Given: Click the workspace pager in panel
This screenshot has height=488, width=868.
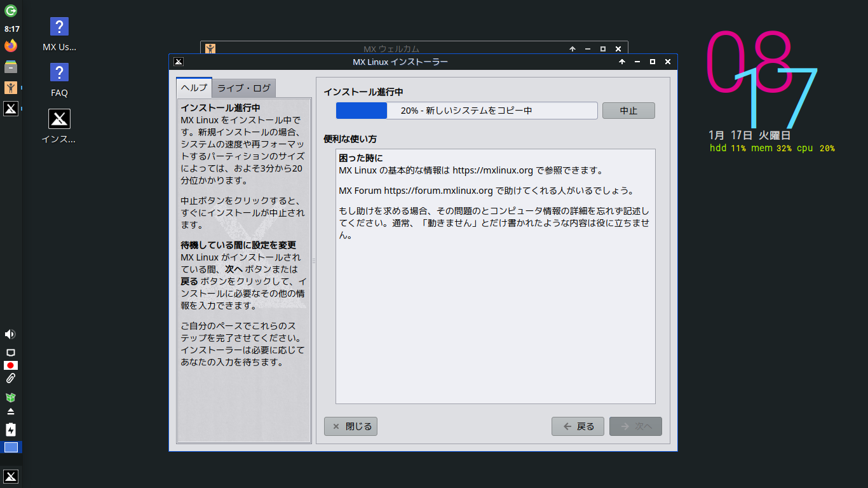Looking at the screenshot, I should 11,447.
